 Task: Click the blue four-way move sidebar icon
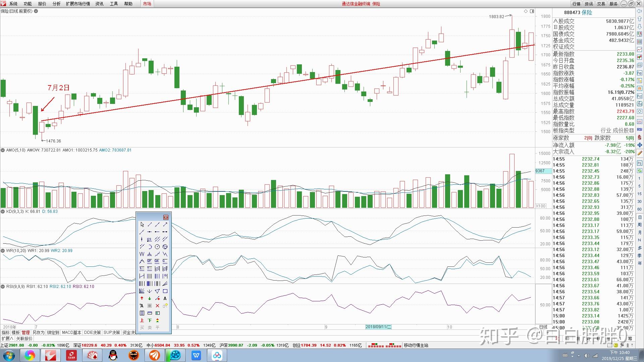640,145
